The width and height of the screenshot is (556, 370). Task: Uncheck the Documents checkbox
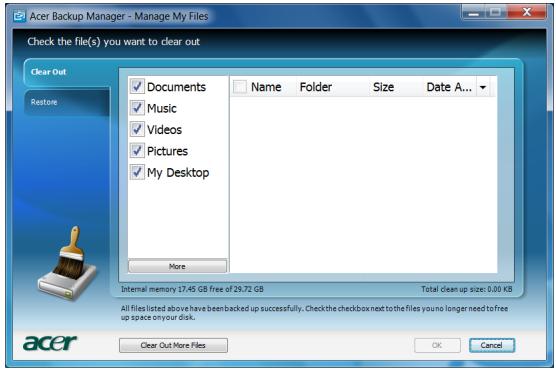(x=137, y=86)
